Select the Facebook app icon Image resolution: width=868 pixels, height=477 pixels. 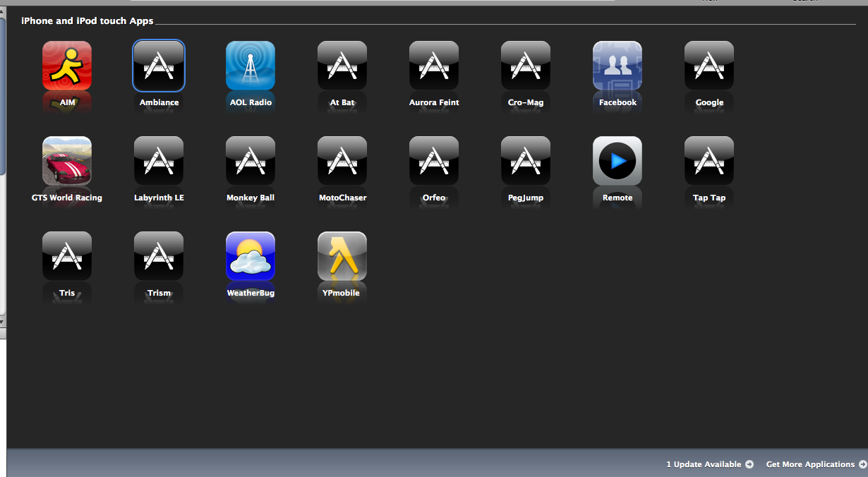click(x=617, y=66)
